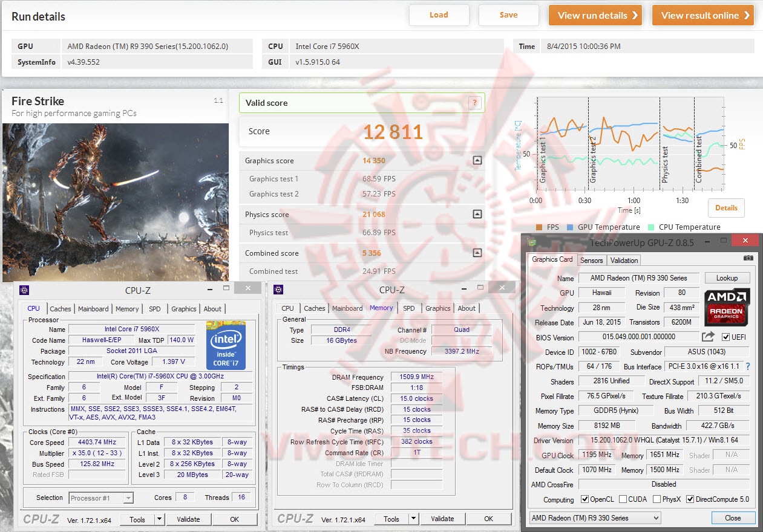Click the Close button in GPU-Z
Image resolution: width=763 pixels, height=532 pixels.
733,518
